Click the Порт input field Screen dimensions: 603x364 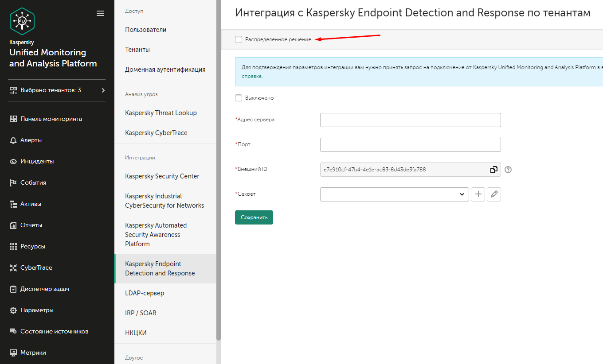click(411, 145)
